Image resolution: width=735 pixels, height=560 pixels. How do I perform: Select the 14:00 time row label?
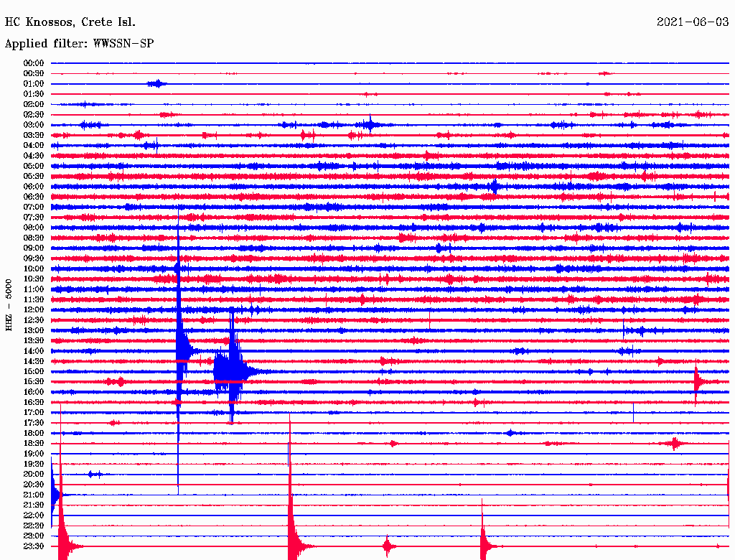click(34, 351)
